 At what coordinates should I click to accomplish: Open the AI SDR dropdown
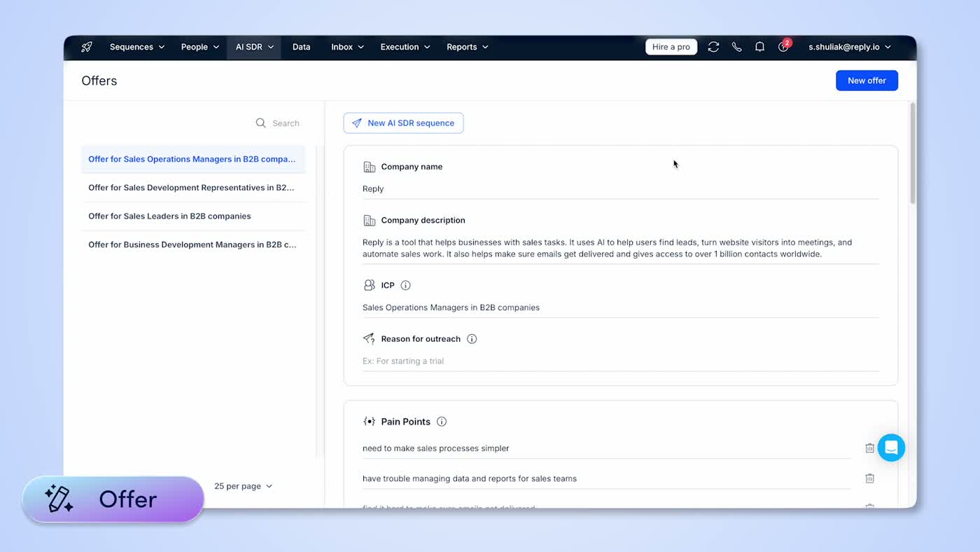[254, 47]
